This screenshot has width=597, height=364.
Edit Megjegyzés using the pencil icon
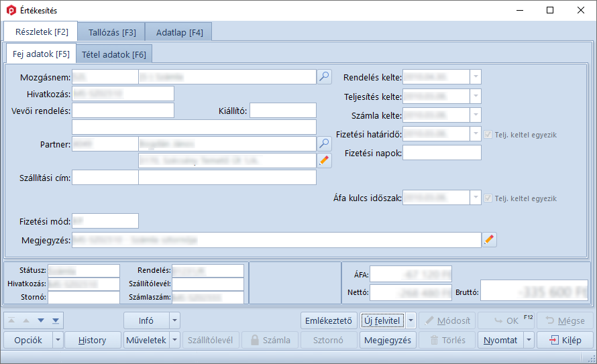pyautogui.click(x=489, y=239)
